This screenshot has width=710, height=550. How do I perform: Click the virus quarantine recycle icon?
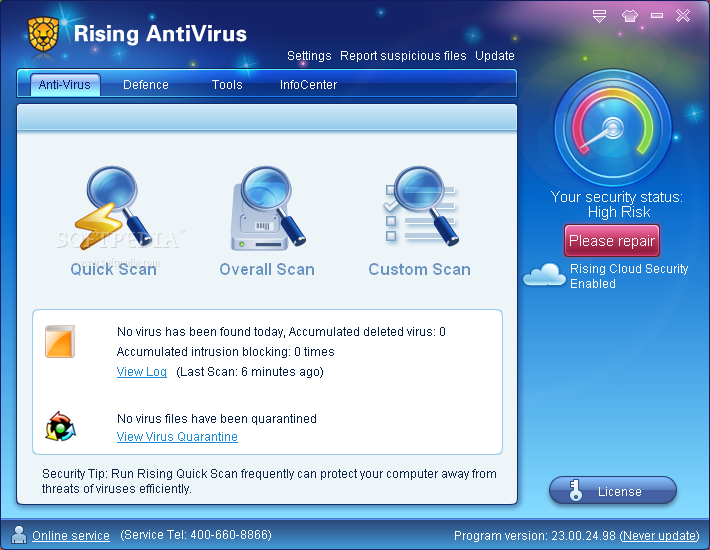(60, 426)
